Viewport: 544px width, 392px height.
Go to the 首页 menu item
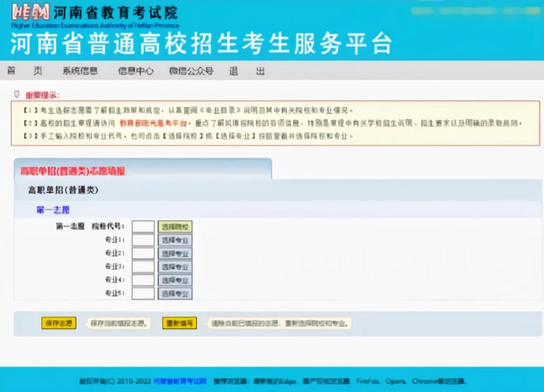click(x=24, y=71)
